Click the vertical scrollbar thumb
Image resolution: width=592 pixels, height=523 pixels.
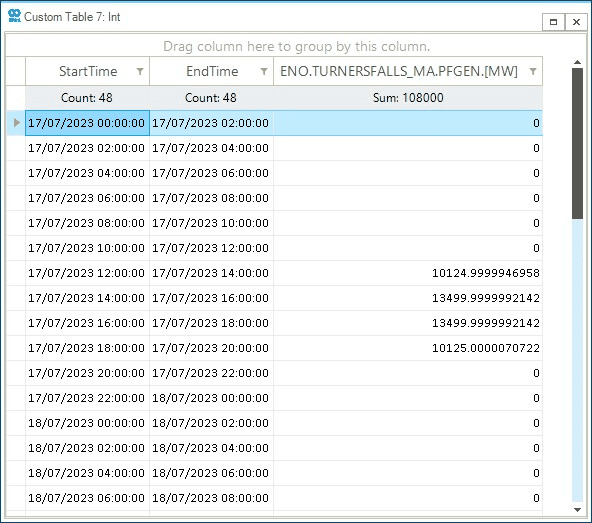577,143
